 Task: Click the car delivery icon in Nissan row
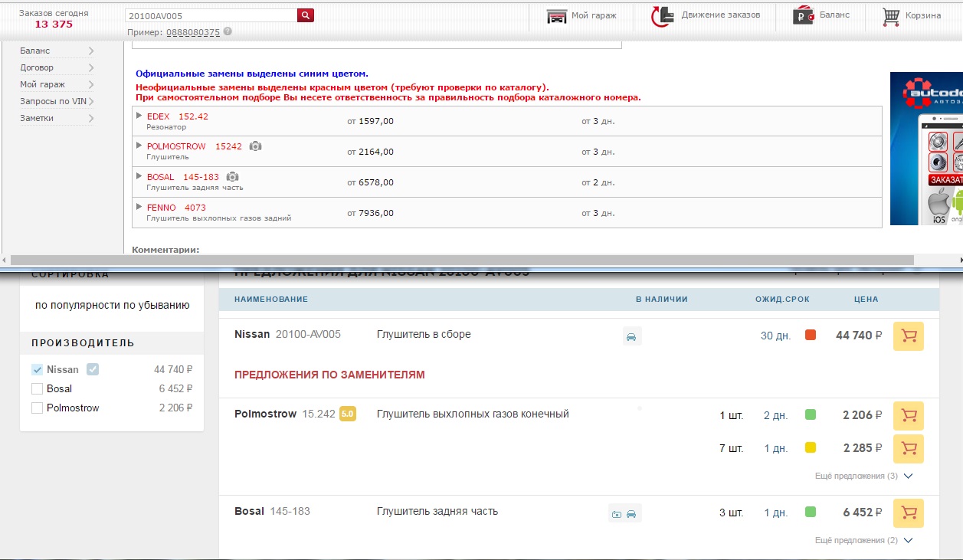[x=631, y=336]
